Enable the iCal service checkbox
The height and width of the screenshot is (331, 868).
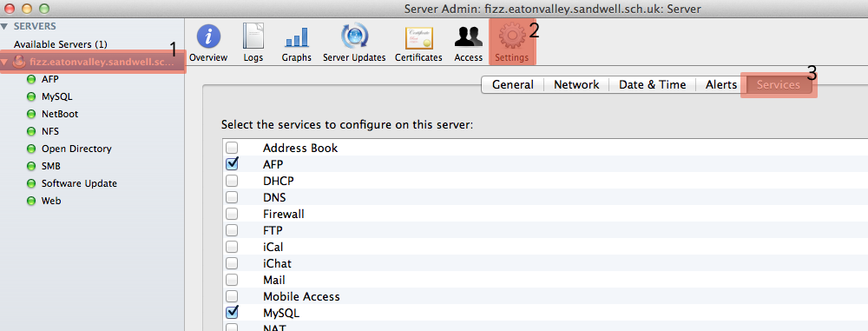click(232, 247)
